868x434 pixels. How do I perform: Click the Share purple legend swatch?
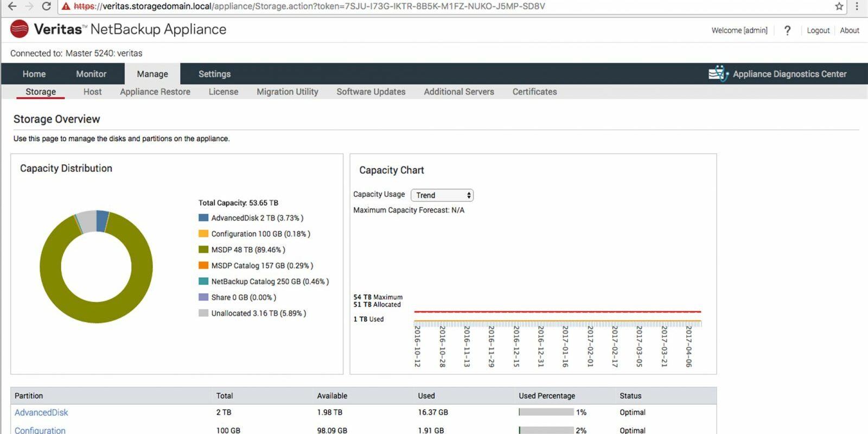(203, 297)
